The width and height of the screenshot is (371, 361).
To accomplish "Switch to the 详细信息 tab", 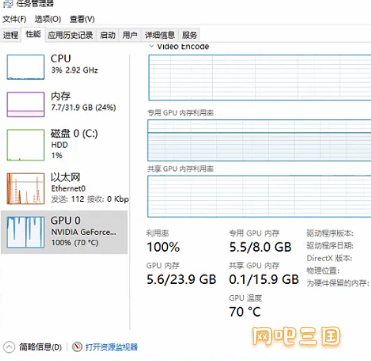I will coord(160,35).
